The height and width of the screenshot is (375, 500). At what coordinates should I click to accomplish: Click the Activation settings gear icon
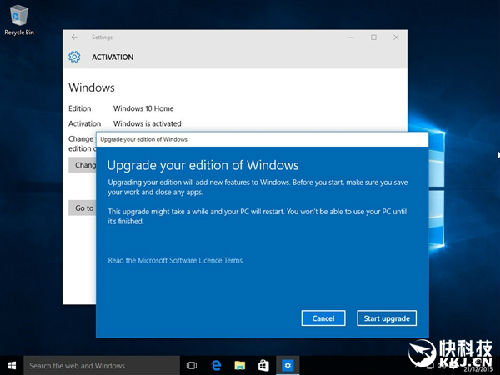click(x=74, y=57)
